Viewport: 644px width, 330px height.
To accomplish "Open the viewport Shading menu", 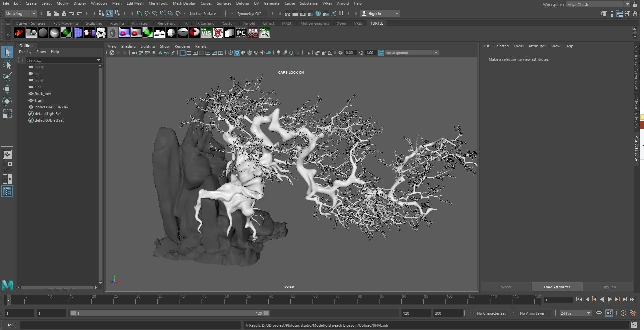I will (x=128, y=46).
